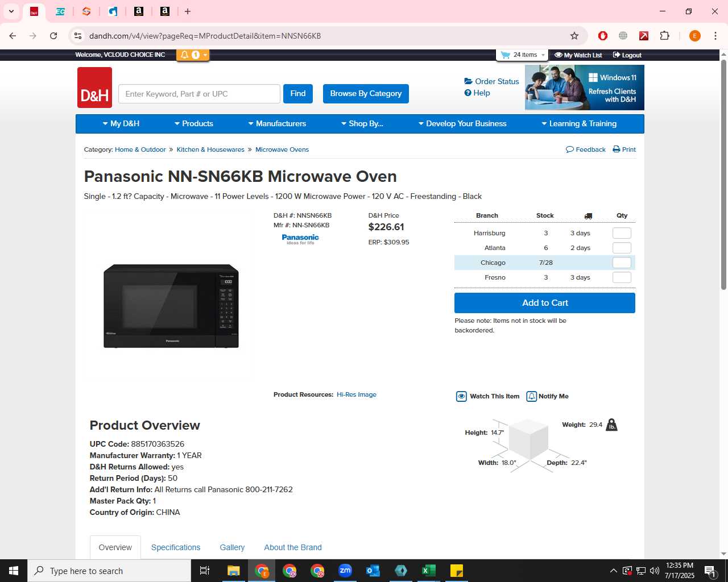
Task: Expand the notification dropdown arrow
Action: coord(205,55)
